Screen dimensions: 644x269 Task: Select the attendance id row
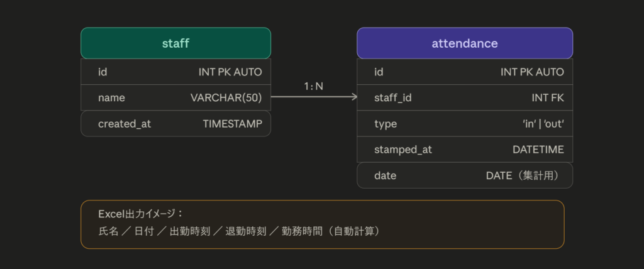tap(465, 72)
